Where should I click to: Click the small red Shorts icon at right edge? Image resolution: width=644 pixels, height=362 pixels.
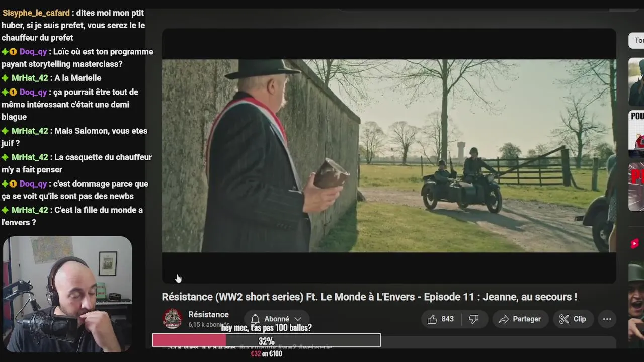[634, 244]
